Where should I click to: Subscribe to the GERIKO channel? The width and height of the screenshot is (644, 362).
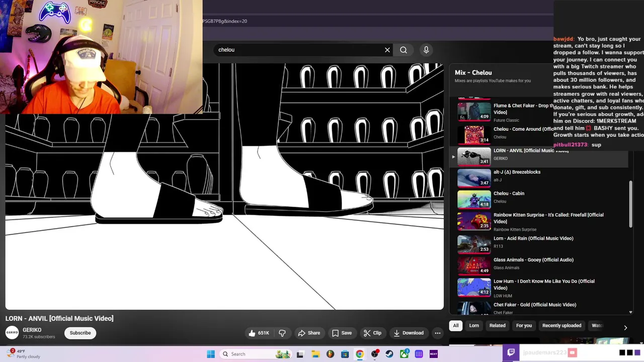point(80,333)
